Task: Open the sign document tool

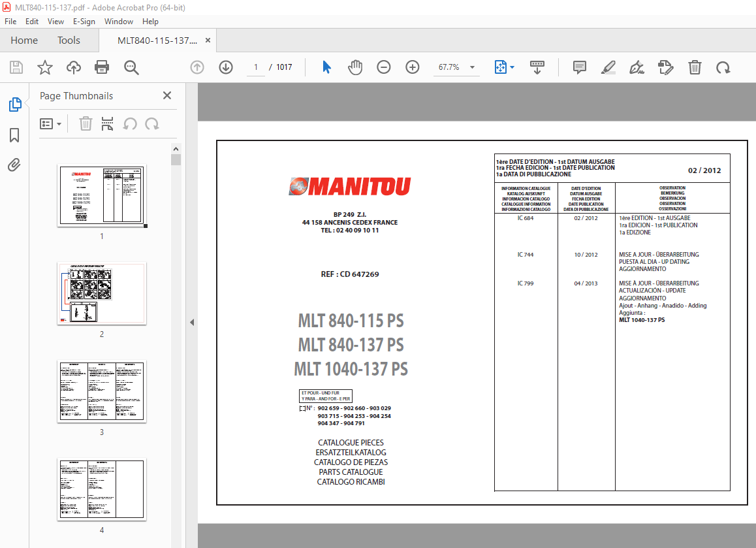Action: (x=637, y=67)
